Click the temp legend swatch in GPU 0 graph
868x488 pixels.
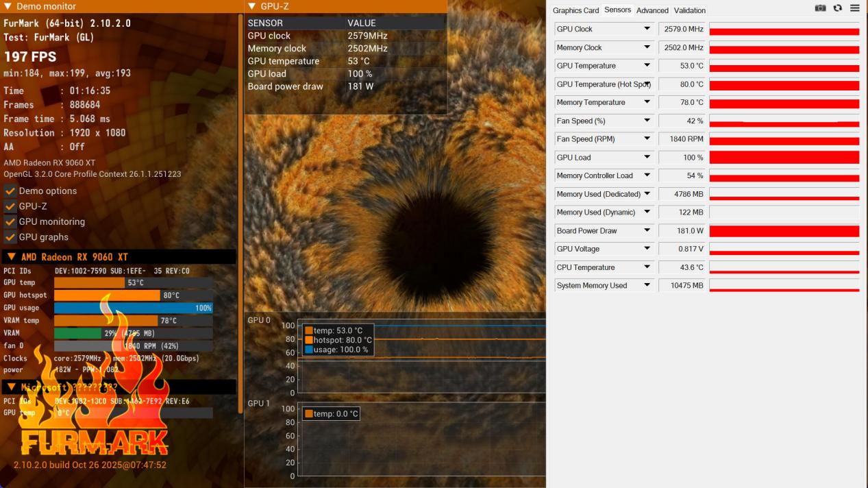(x=308, y=330)
